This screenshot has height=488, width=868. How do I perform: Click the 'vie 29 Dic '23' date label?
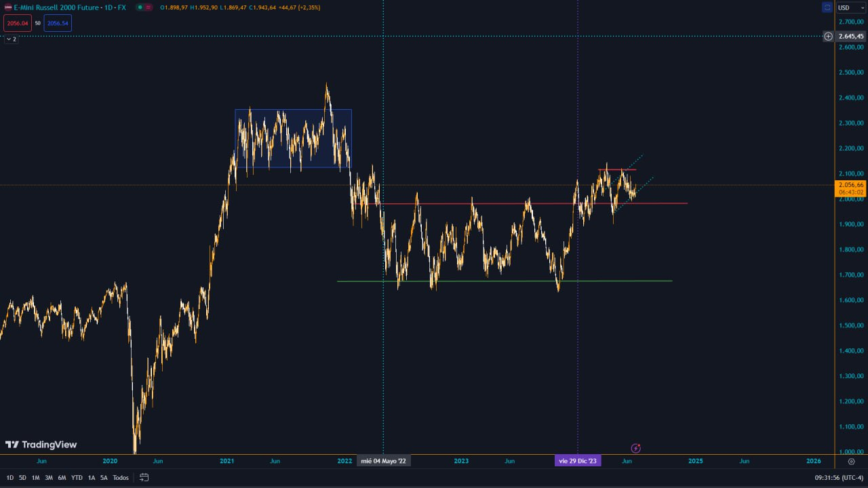point(578,461)
